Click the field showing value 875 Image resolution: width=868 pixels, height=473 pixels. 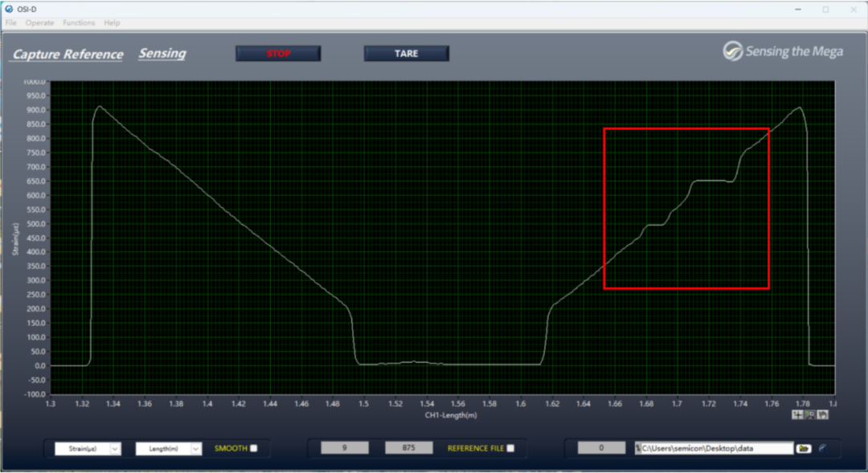[x=408, y=448]
